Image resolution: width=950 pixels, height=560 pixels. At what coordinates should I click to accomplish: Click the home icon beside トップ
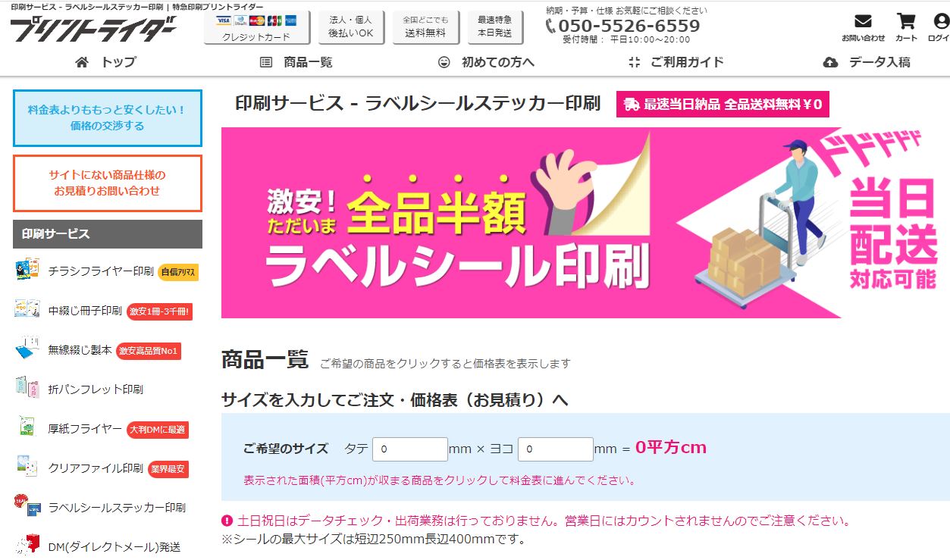pos(82,62)
